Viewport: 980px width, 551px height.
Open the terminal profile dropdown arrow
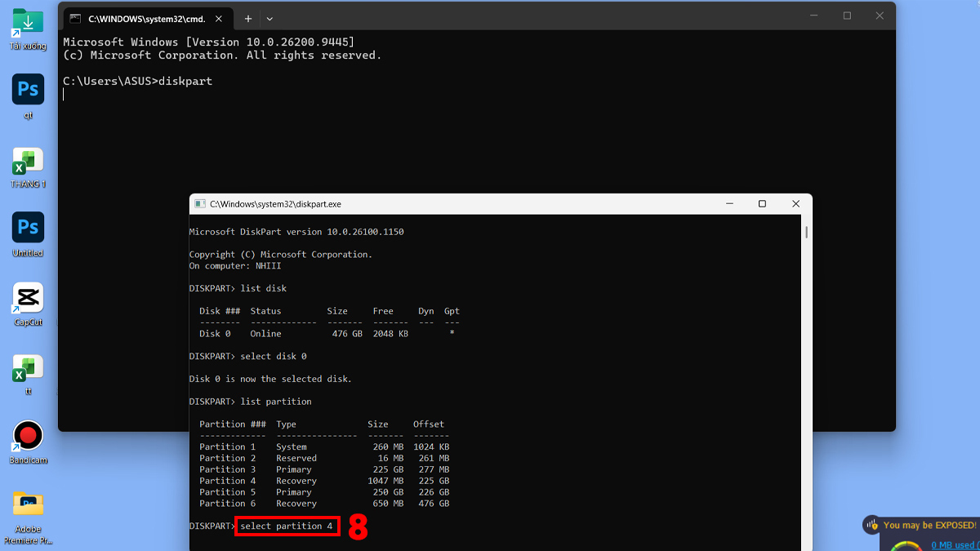[269, 18]
